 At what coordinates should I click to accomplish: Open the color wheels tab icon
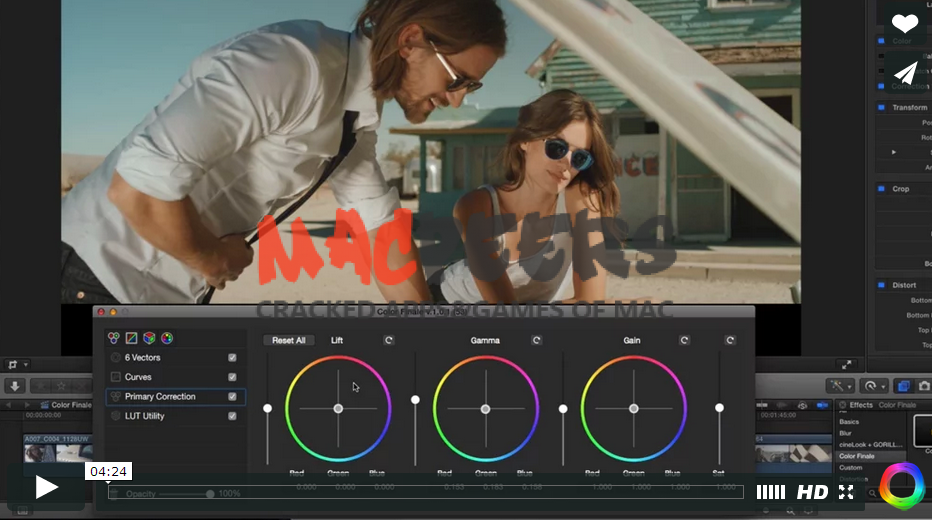(114, 338)
